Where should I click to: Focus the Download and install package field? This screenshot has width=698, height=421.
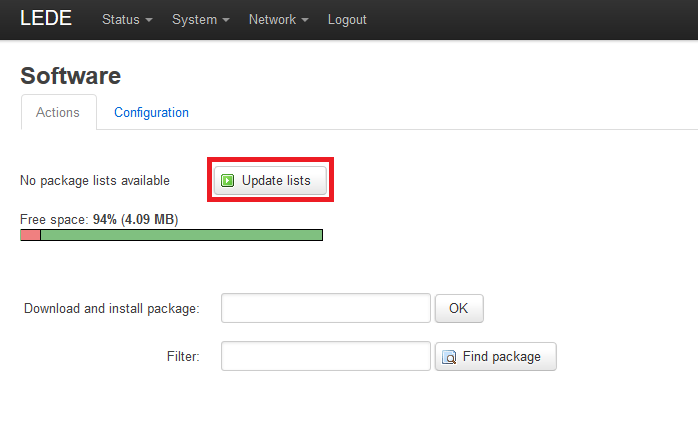[x=326, y=308]
